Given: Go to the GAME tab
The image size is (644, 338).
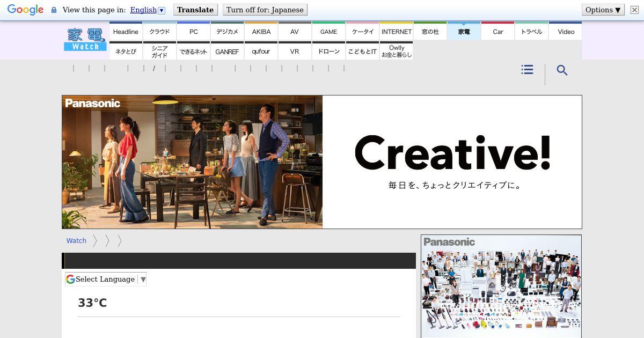Looking at the screenshot, I should pos(328,31).
